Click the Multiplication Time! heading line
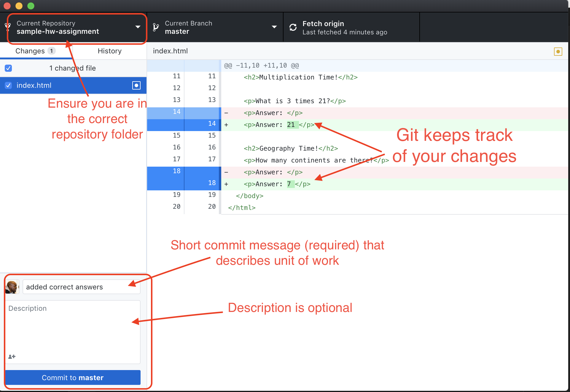This screenshot has width=570, height=392. click(300, 77)
